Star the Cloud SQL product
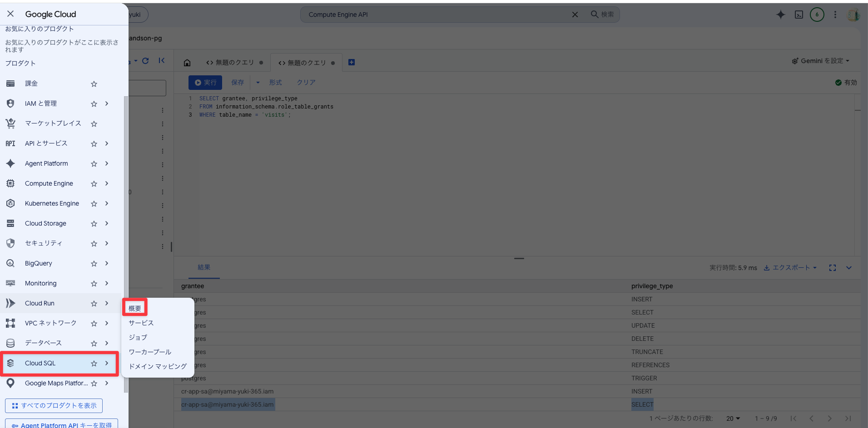This screenshot has width=868, height=428. (94, 364)
